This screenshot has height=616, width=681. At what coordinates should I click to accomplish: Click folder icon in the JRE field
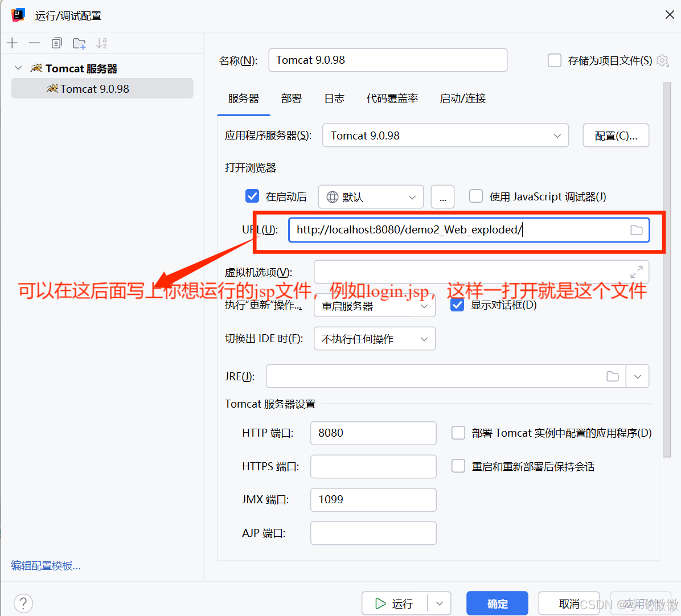(x=612, y=376)
